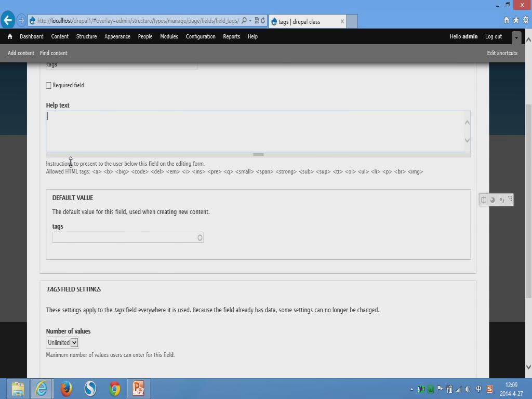Toggle IME half/full-width moon icon
The image size is (532, 399).
tap(493, 200)
